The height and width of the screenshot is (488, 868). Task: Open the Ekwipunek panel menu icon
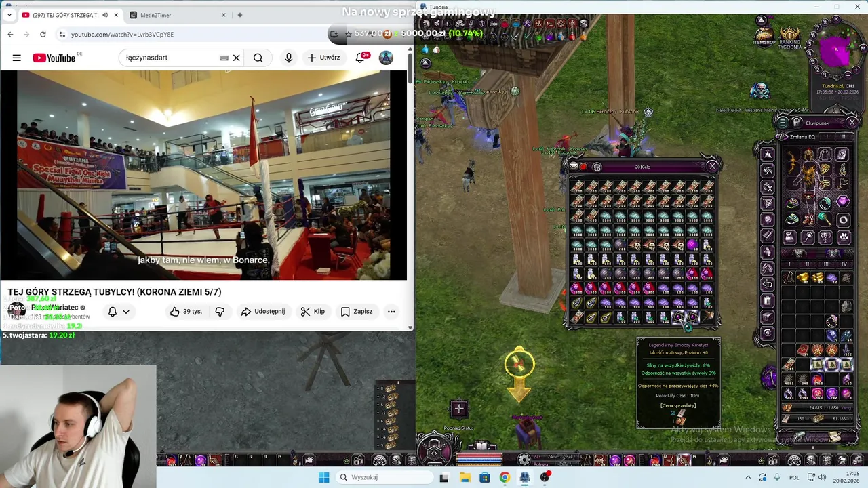[783, 123]
